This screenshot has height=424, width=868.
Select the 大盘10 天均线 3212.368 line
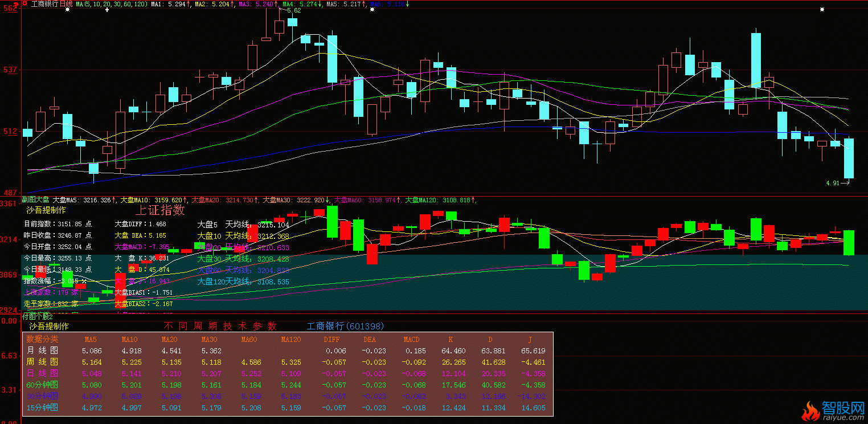tap(243, 236)
